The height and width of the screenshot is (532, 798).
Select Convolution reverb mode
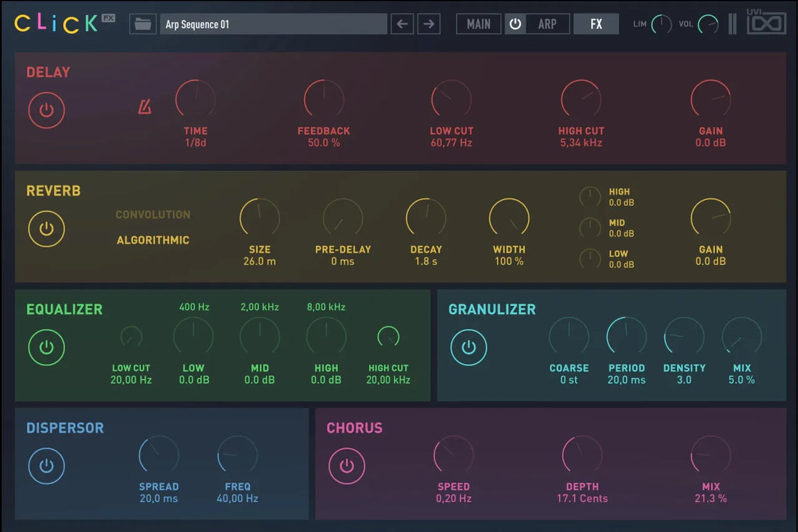pyautogui.click(x=153, y=215)
